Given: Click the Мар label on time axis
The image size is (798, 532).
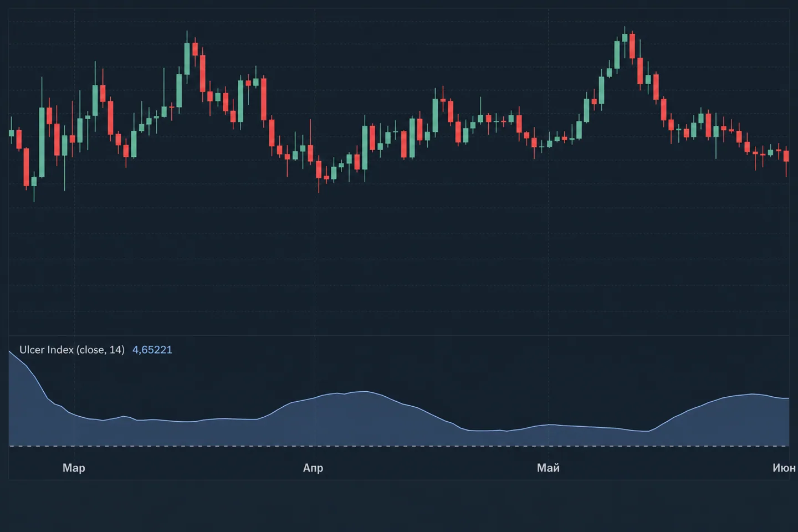Looking at the screenshot, I should point(74,468).
